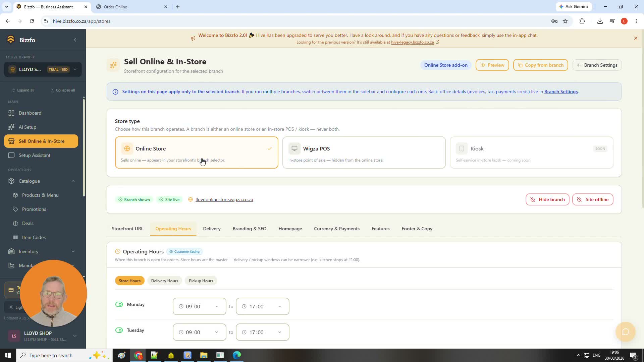Viewport: 644px width, 362px height.
Task: Switch to Currency & Payments tab
Action: click(x=337, y=229)
